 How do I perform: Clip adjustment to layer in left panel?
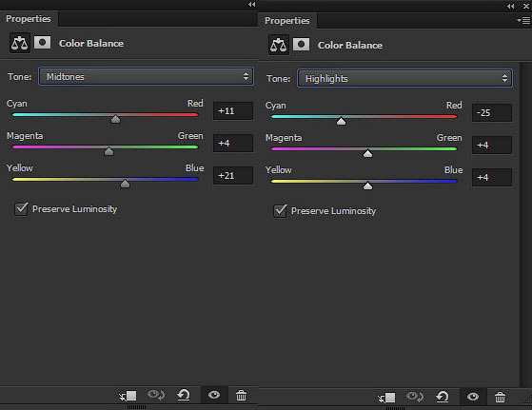128,396
